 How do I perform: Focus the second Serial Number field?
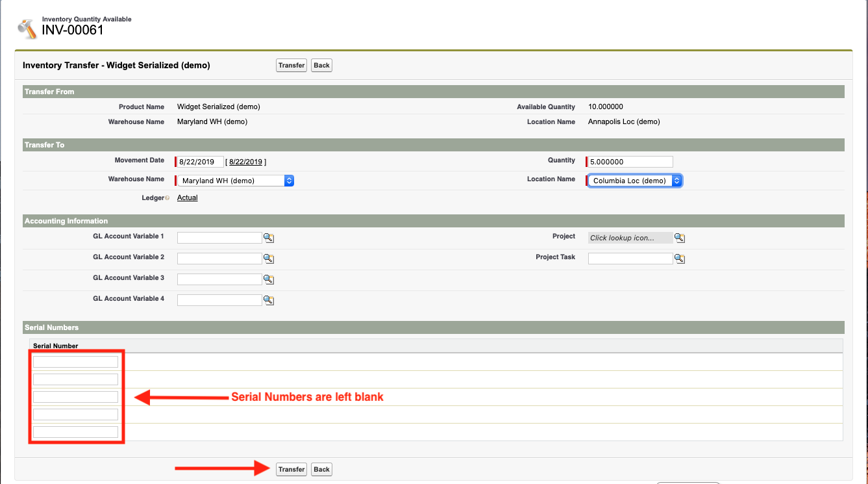(x=75, y=379)
